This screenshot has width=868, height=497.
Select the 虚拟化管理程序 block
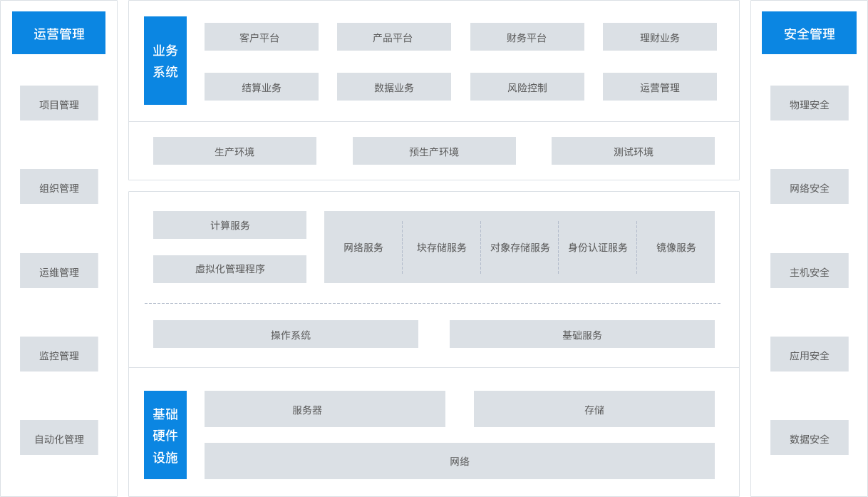click(x=229, y=270)
